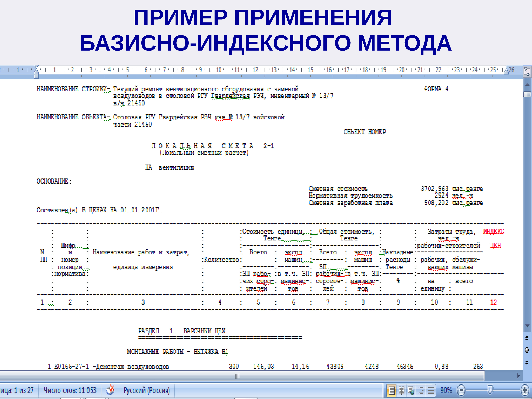Go to next page with double-down arrows

527,362
